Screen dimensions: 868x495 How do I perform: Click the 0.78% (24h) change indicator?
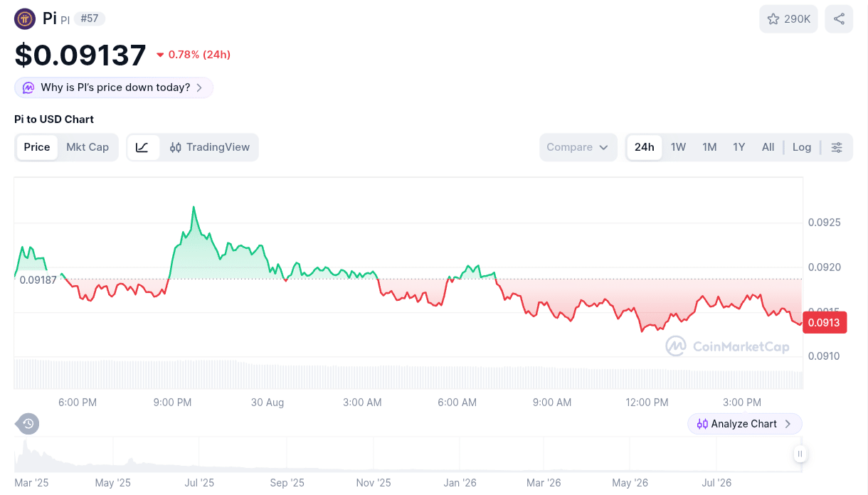tap(193, 55)
